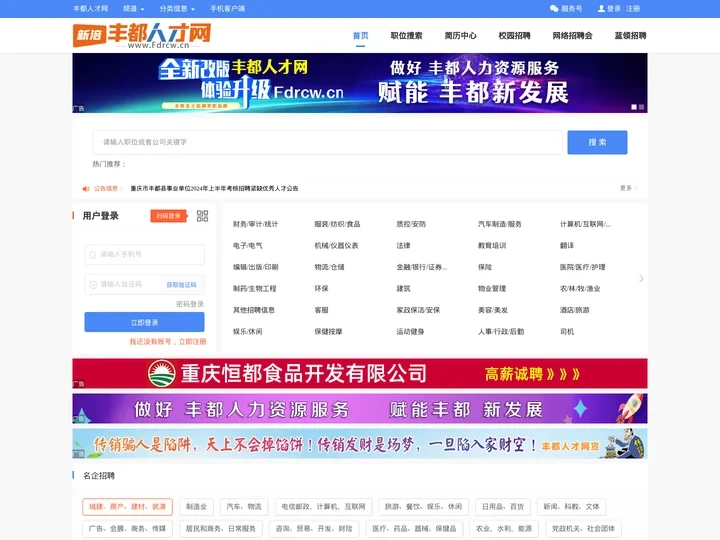This screenshot has height=540, width=720.
Task: Open 医院/医疗/护理 category
Action: point(582,267)
